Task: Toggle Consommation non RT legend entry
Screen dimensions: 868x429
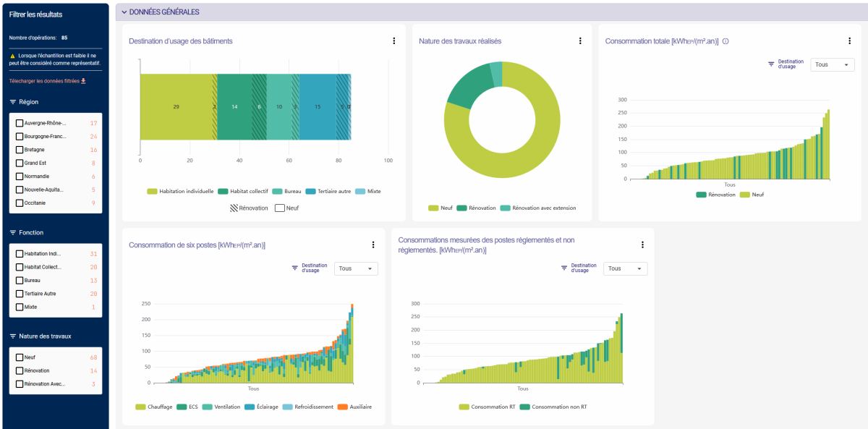Action: pos(553,407)
